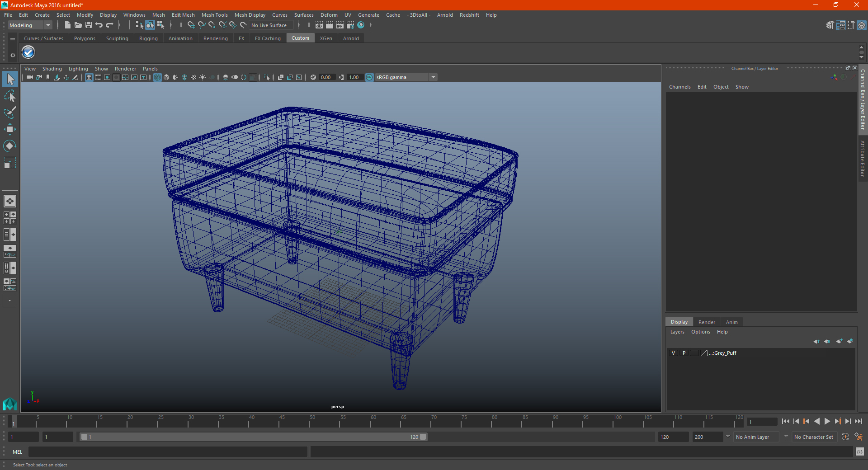The height and width of the screenshot is (470, 868).
Task: Create a layer from the selected objects
Action: tap(850, 341)
